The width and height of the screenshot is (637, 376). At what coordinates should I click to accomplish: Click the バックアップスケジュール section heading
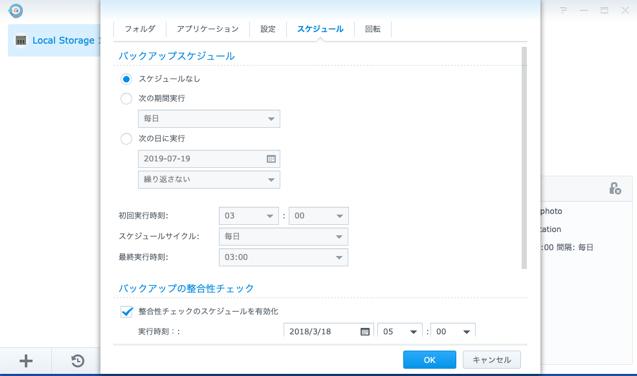tap(177, 56)
